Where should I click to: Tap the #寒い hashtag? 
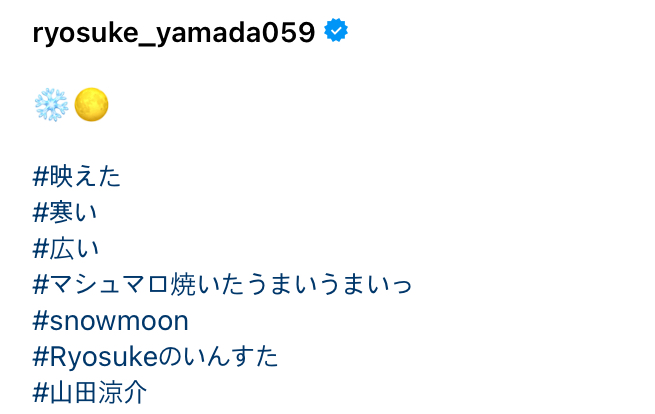point(65,213)
